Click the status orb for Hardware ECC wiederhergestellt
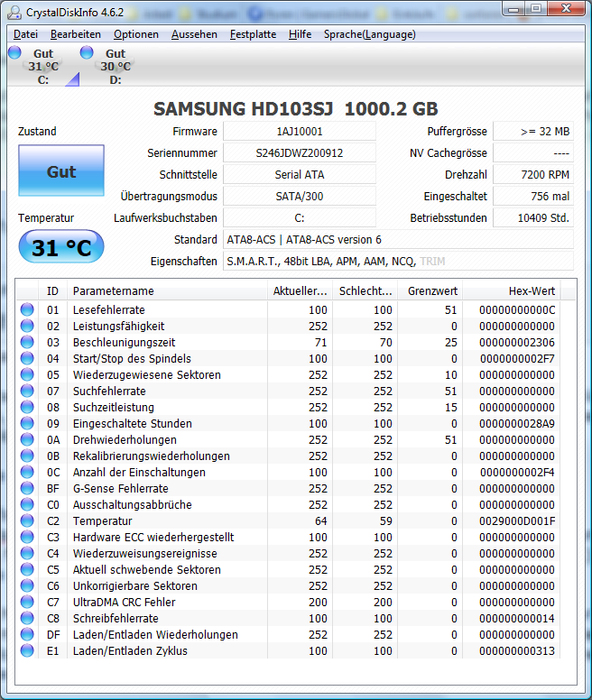 click(27, 537)
